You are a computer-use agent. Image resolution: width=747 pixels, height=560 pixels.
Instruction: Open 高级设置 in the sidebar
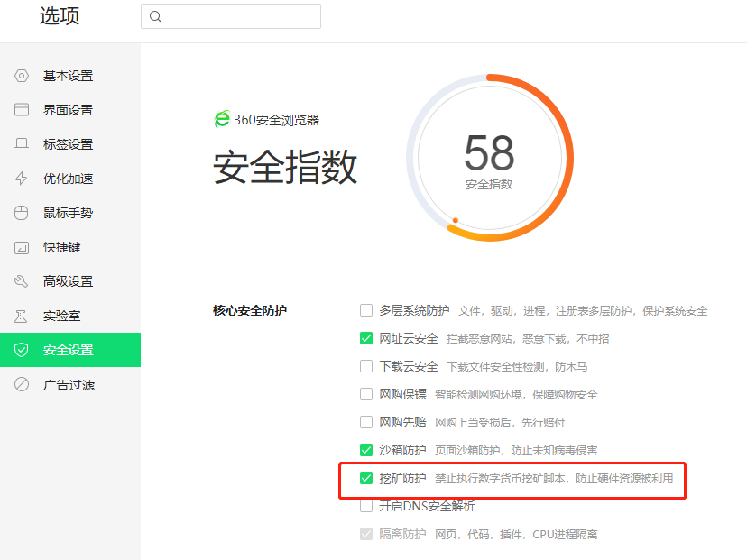(x=70, y=281)
